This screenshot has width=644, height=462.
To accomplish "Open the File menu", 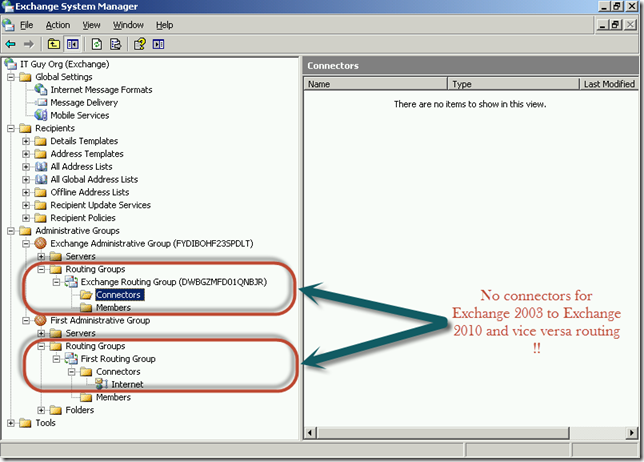I will 26,25.
